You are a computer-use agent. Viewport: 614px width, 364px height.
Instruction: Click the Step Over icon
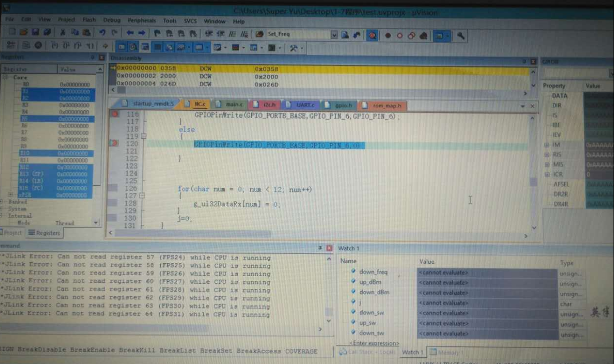pyautogui.click(x=66, y=46)
